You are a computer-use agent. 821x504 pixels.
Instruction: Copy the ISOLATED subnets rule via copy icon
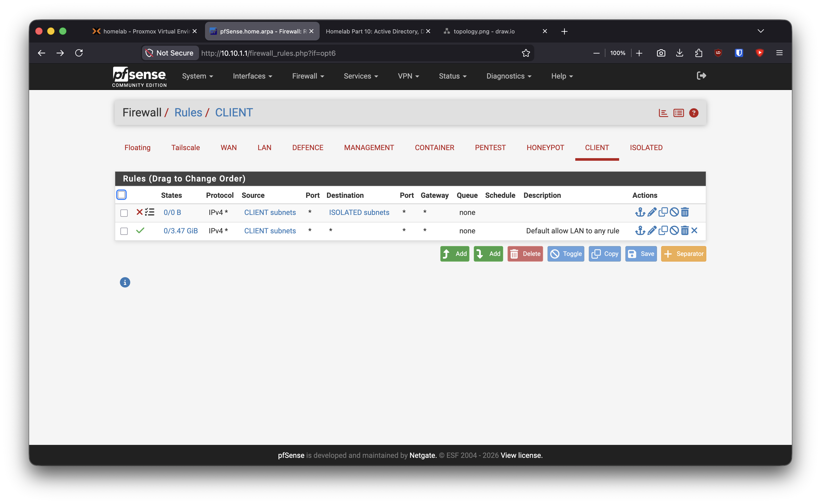[x=663, y=212]
